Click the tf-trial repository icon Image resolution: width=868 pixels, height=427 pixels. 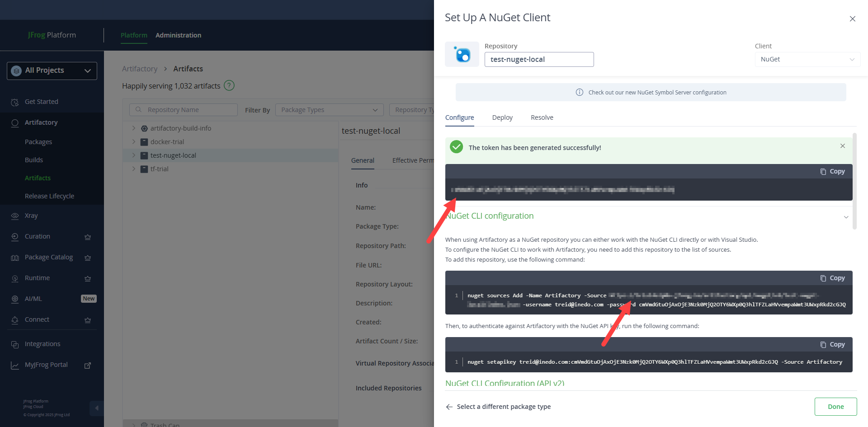144,169
